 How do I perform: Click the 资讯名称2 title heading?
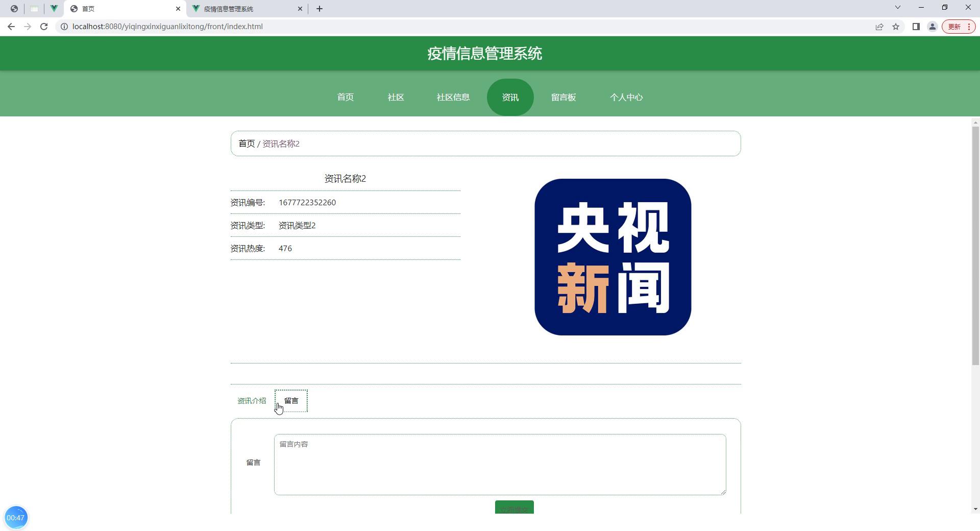pos(345,179)
